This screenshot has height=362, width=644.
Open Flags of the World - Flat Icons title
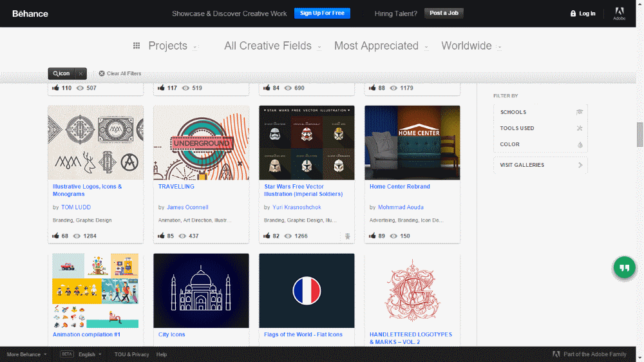coord(303,334)
